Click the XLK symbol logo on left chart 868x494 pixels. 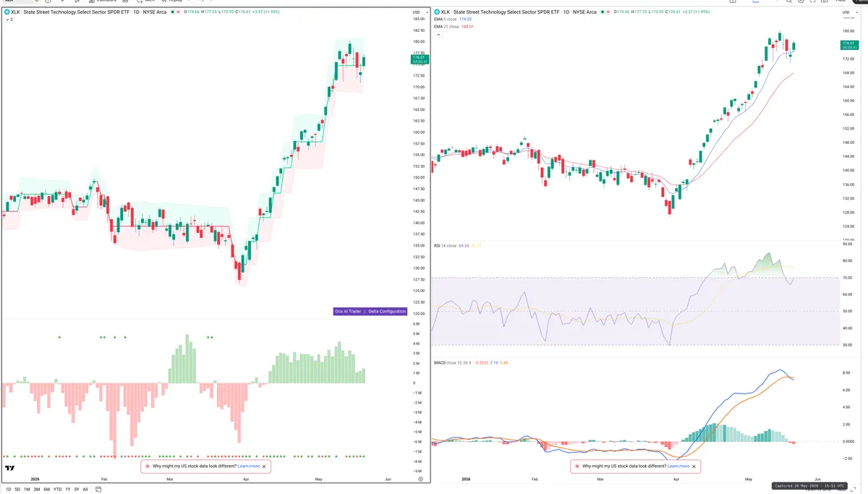click(7, 12)
